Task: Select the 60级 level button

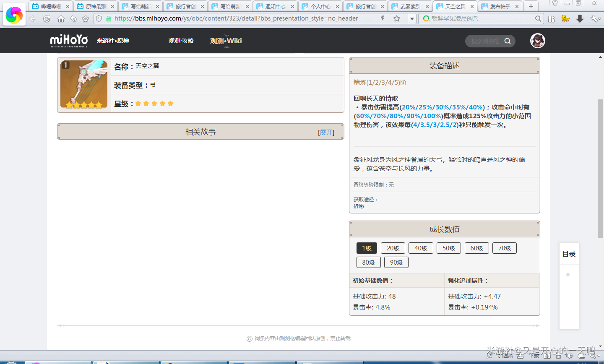Action: point(477,248)
